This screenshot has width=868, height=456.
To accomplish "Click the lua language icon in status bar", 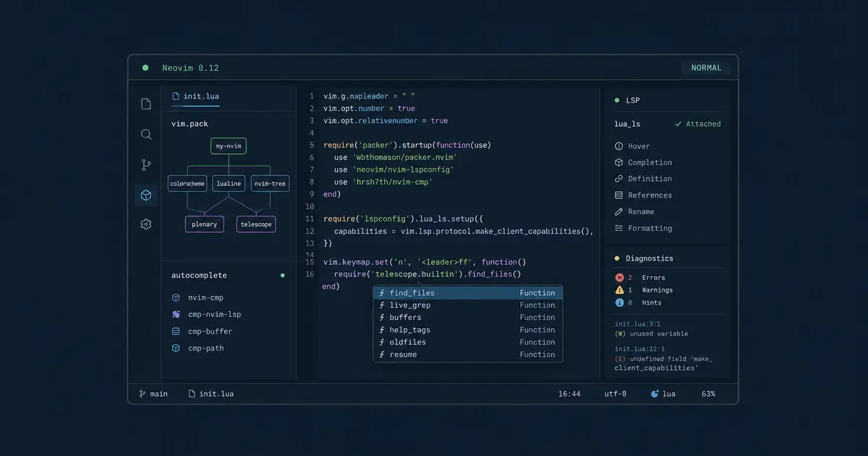I will click(655, 394).
